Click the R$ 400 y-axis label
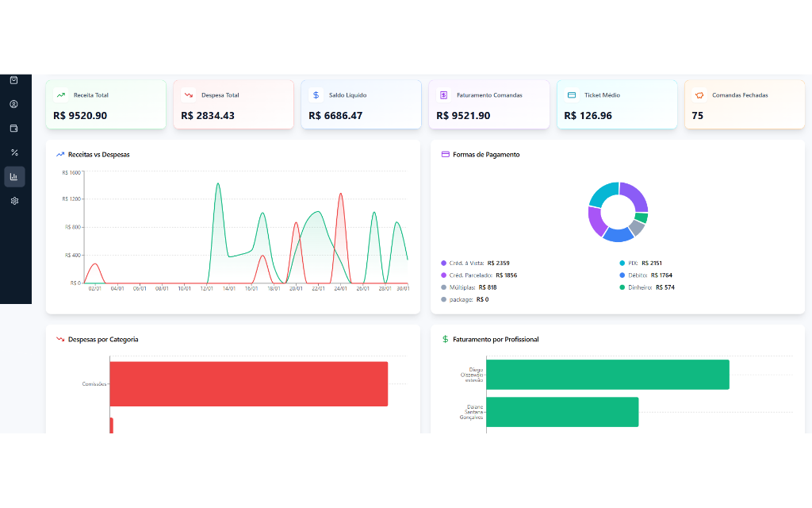The width and height of the screenshot is (812, 508). (72, 255)
